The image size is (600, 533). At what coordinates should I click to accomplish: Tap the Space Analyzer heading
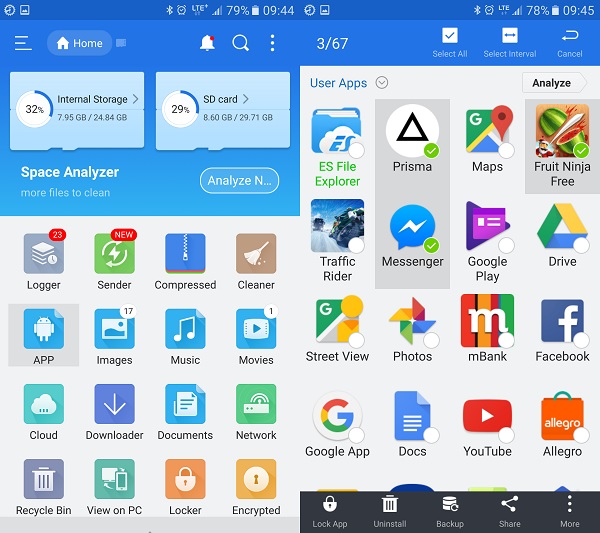click(x=70, y=172)
